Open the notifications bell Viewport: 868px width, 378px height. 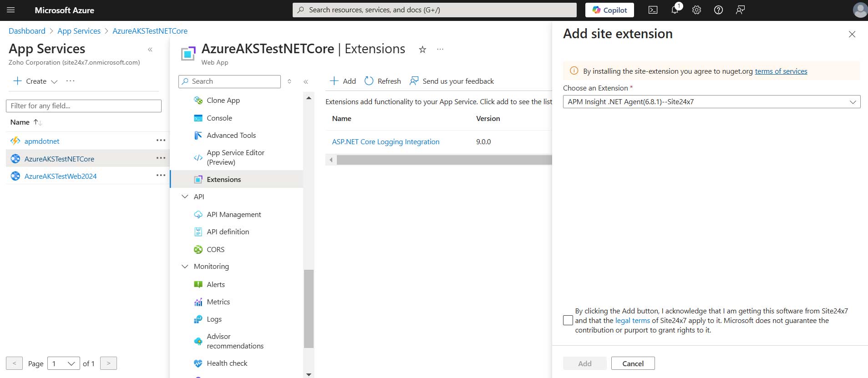675,10
